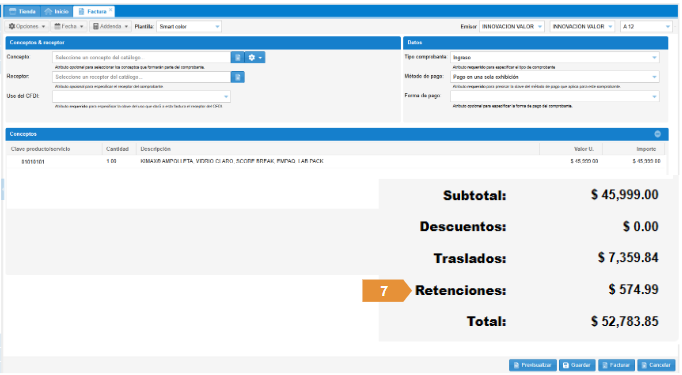Click the Facturar button
682x375 pixels.
click(x=616, y=365)
